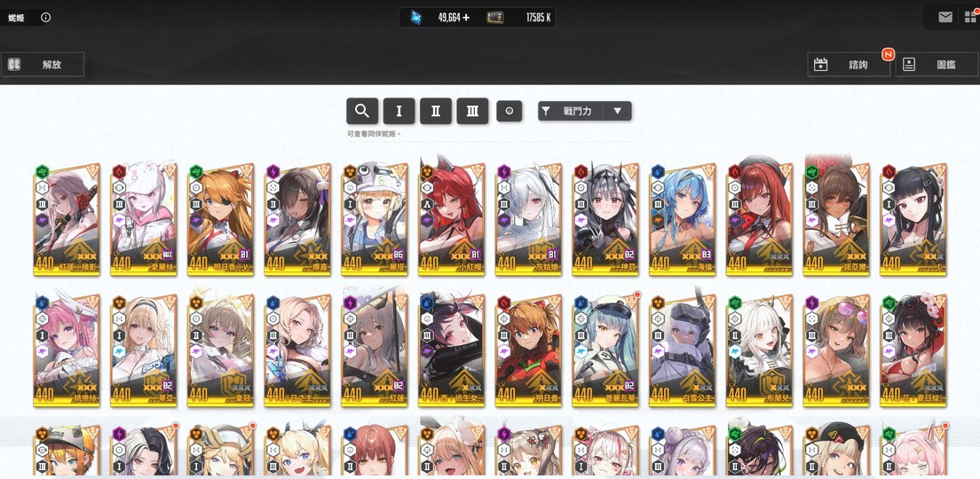Viewport: 980px width, 479px height.
Task: Click the funnel filter icon
Action: tap(546, 111)
